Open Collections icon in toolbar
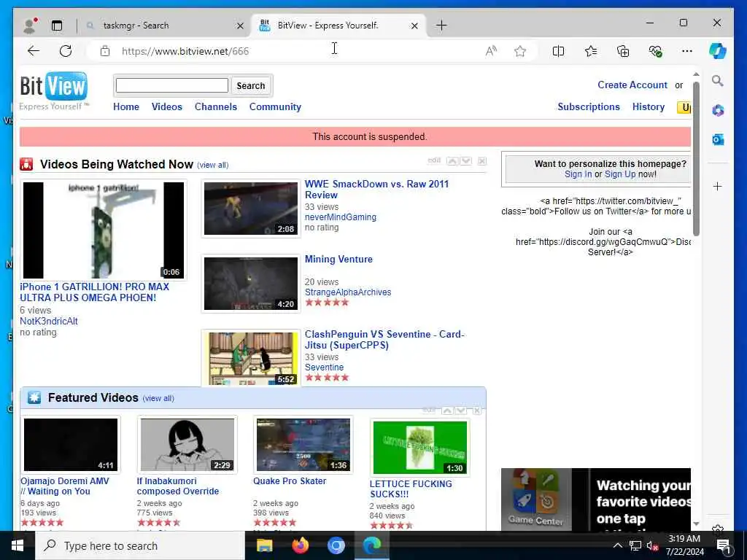Image resolution: width=747 pixels, height=560 pixels. [x=623, y=51]
